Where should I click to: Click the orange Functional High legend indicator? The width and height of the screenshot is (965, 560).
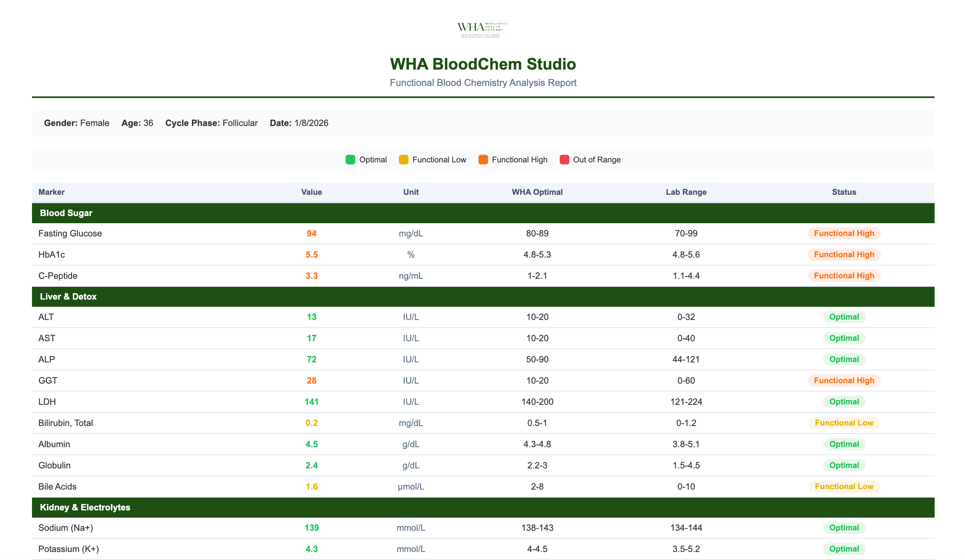(x=483, y=159)
